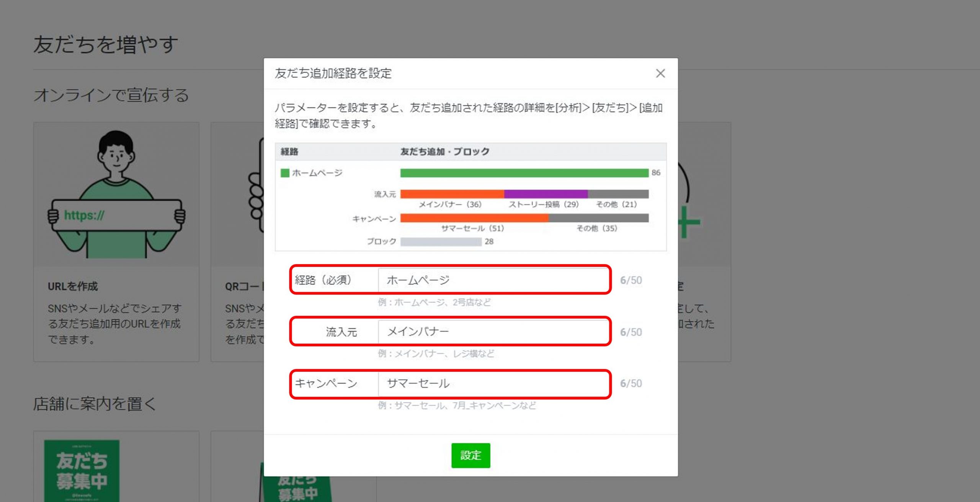
Task: Click the その他 (35) label under キャンペーン bar
Action: (597, 229)
